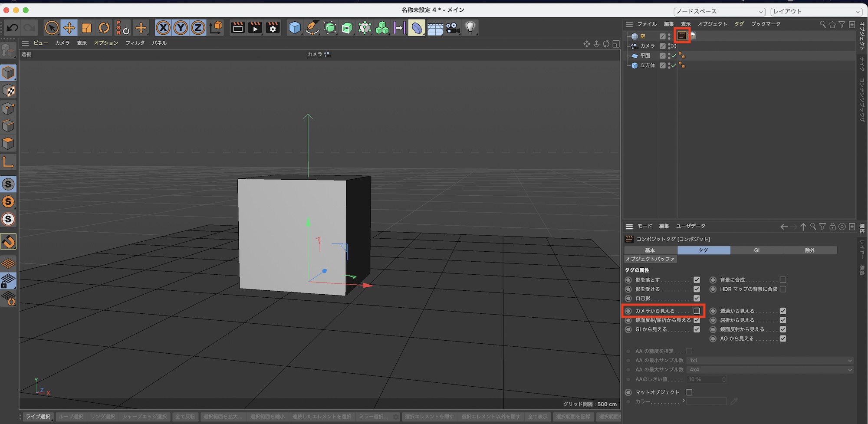Screen dimensions: 868x424
Task: Toggle the 背景に合成 checkbox
Action: coord(783,280)
